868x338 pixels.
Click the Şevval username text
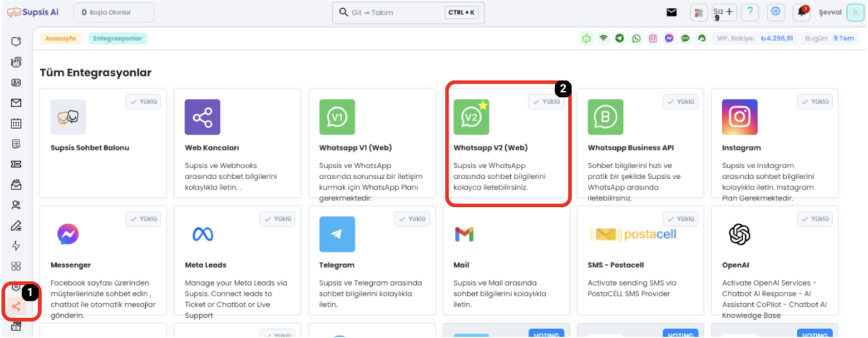point(830,12)
